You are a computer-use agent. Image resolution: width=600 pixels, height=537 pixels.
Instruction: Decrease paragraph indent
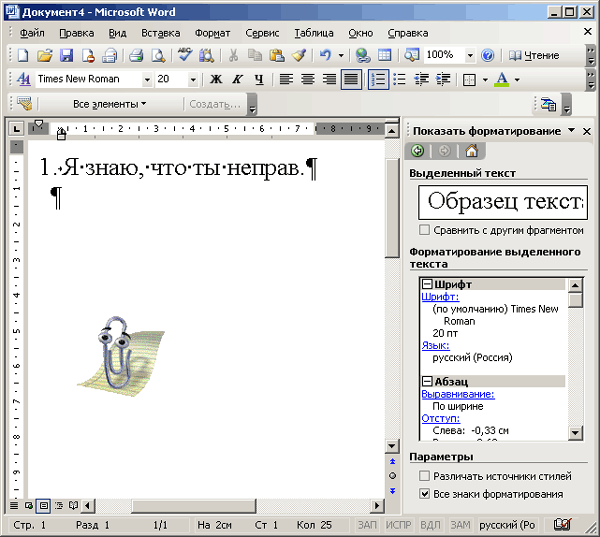[421, 79]
